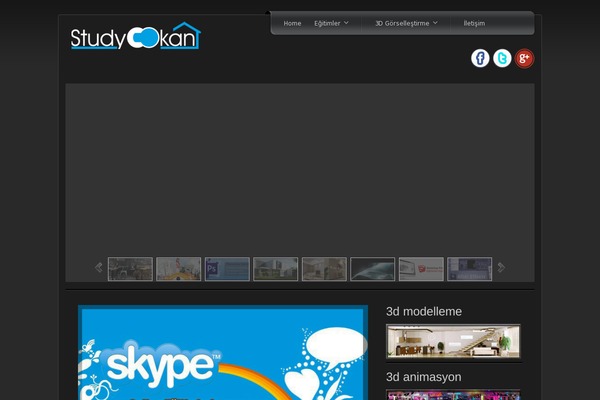The image size is (600, 400).
Task: Select the last purple slider thumbnail
Action: 470,269
